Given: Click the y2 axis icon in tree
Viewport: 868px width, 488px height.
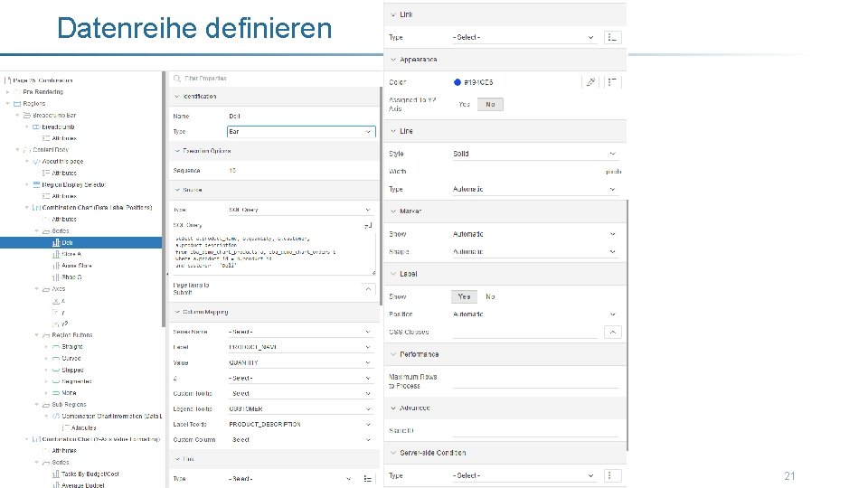Looking at the screenshot, I should click(56, 324).
